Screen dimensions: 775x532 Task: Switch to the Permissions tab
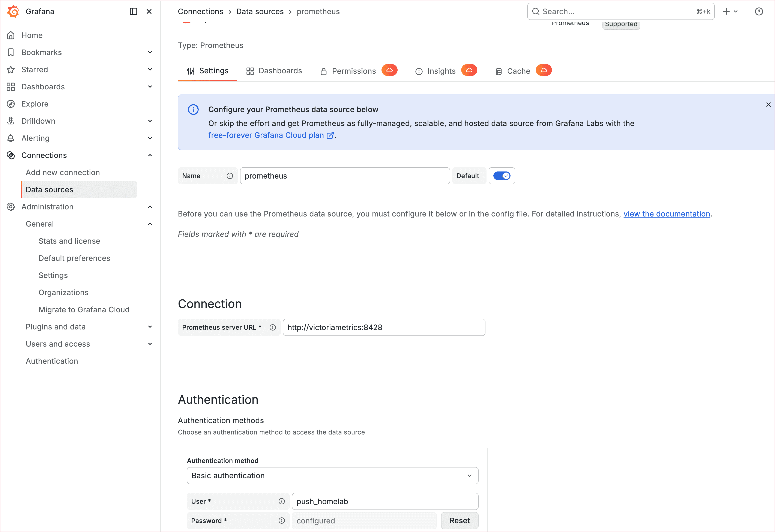(354, 71)
